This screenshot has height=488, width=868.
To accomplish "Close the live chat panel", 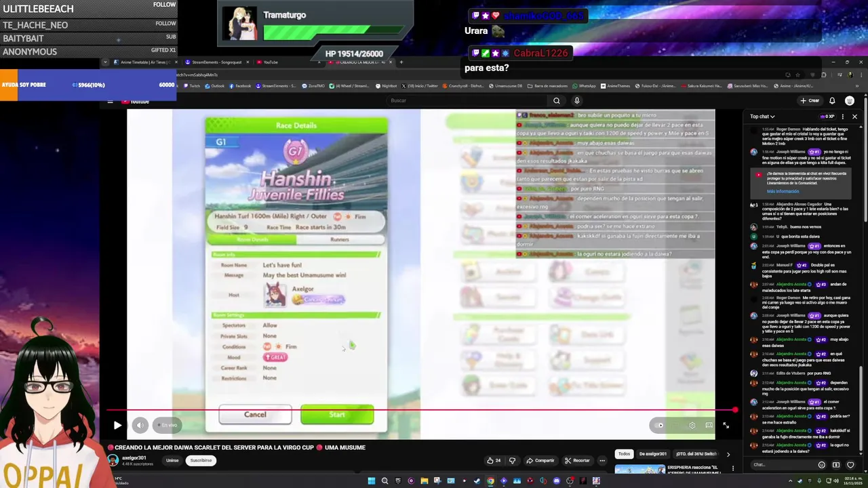I will click(854, 117).
